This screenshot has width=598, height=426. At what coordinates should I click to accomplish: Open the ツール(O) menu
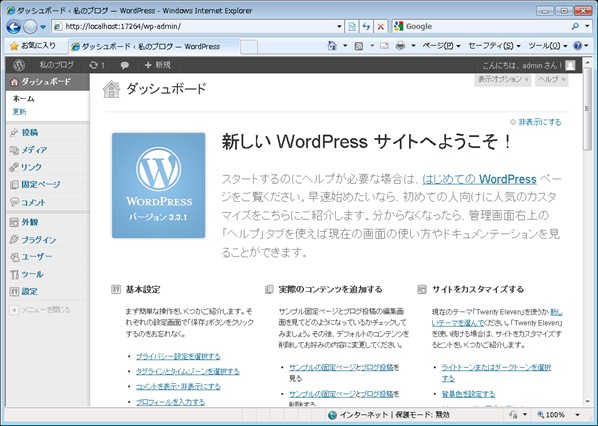click(x=548, y=46)
